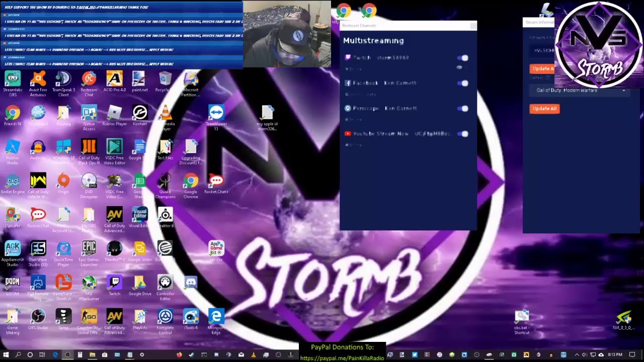
Task: Open the Godot Engine desktop icon
Action: point(13,184)
